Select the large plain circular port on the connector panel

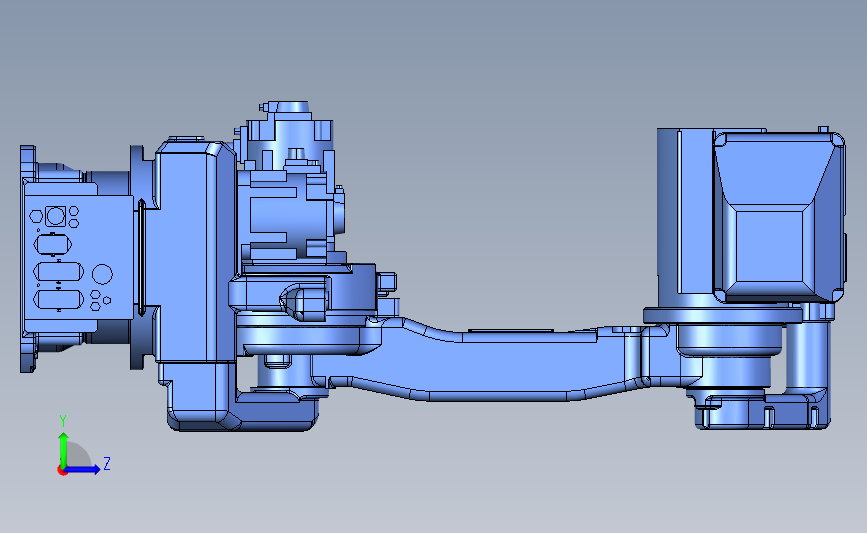[x=102, y=274]
